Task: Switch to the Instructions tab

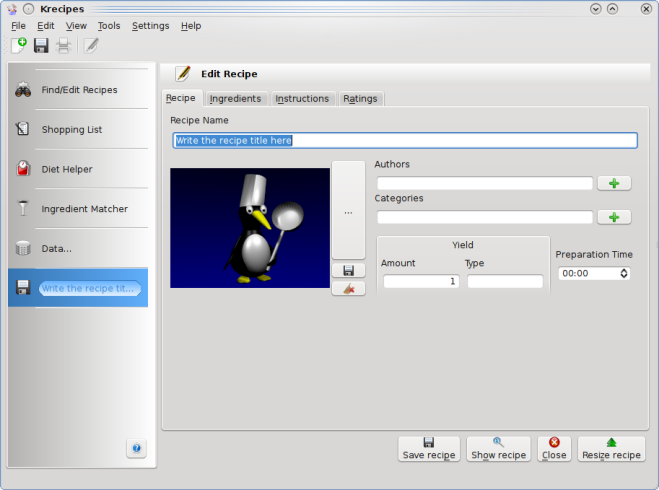Action: coord(302,99)
